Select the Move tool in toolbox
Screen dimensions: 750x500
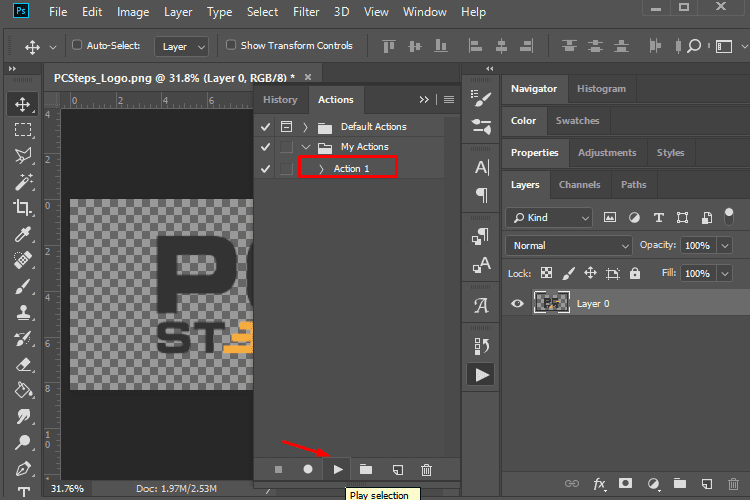click(22, 104)
